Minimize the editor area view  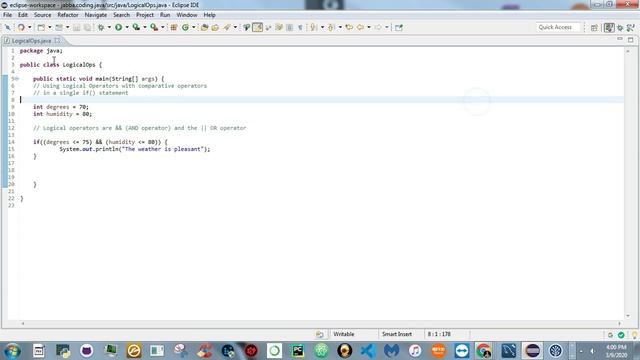coord(620,39)
